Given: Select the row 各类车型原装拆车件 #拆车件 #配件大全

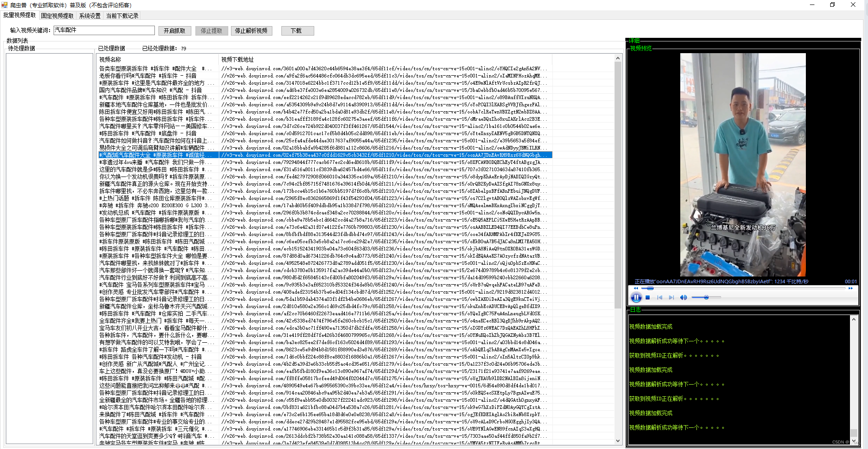Looking at the screenshot, I should coord(325,68).
